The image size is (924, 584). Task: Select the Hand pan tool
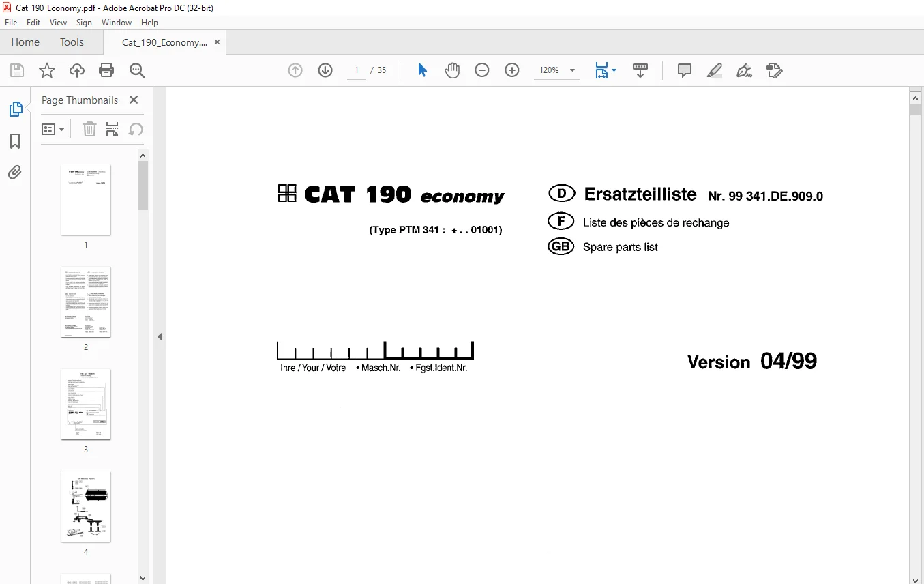(x=452, y=70)
